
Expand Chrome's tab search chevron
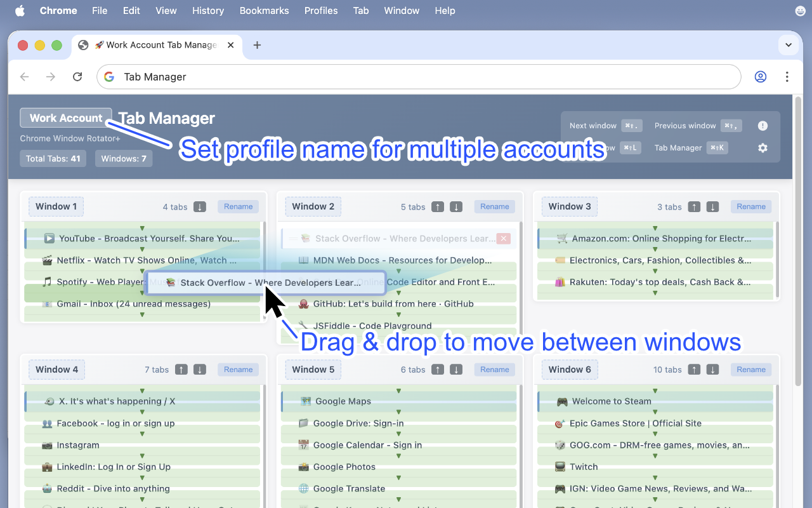[789, 45]
